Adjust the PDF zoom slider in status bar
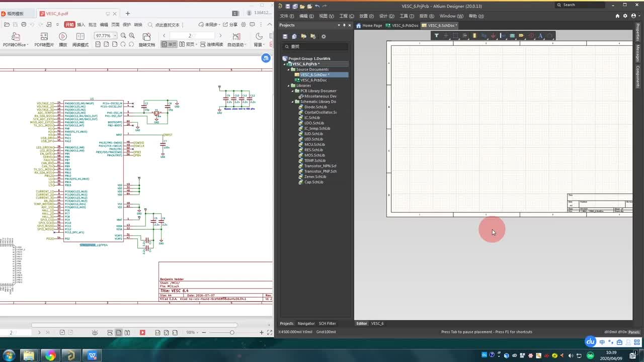 [x=232, y=332]
